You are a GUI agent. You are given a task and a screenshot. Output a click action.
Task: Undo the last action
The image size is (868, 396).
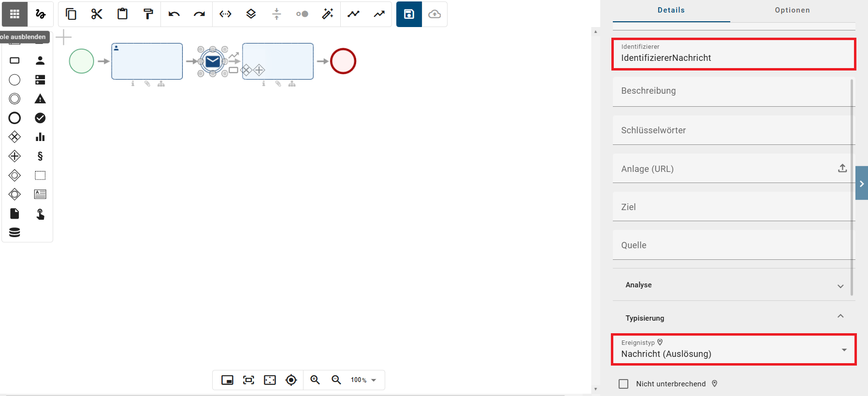[x=174, y=14]
